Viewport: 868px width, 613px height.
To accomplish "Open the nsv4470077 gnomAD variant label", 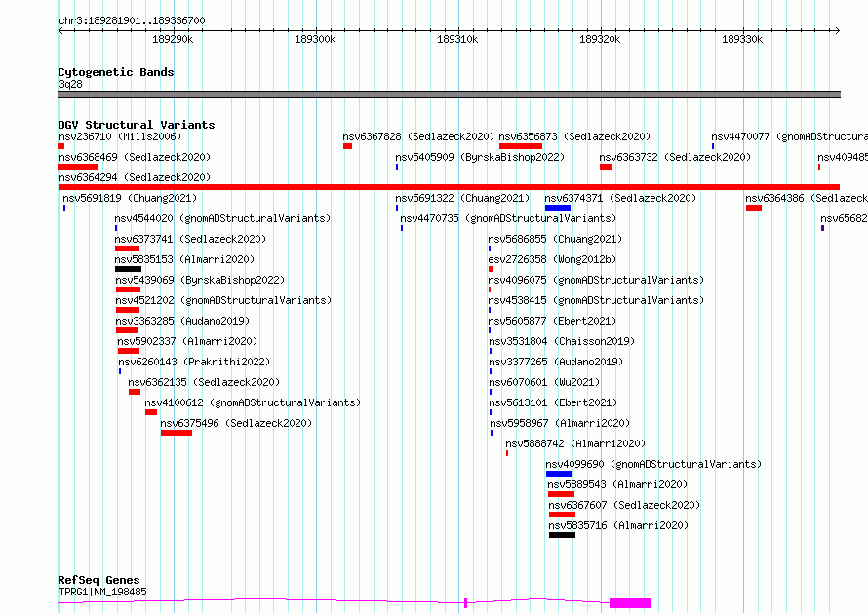I will coord(789,136).
